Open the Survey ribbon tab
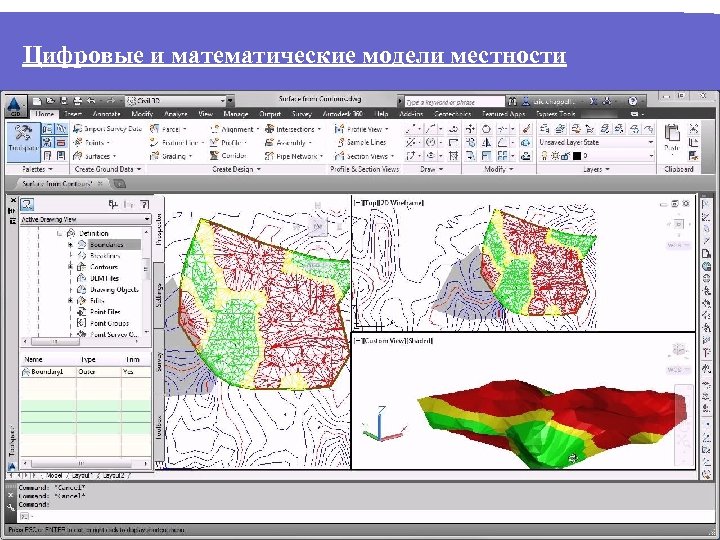Screen dimensions: 720x540 pyautogui.click(x=301, y=113)
